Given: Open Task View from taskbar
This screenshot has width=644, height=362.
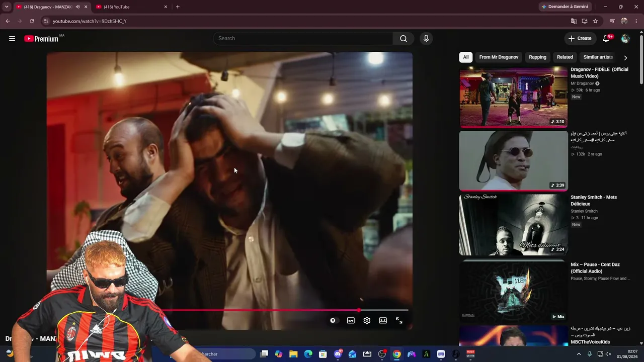Looking at the screenshot, I should (x=264, y=354).
